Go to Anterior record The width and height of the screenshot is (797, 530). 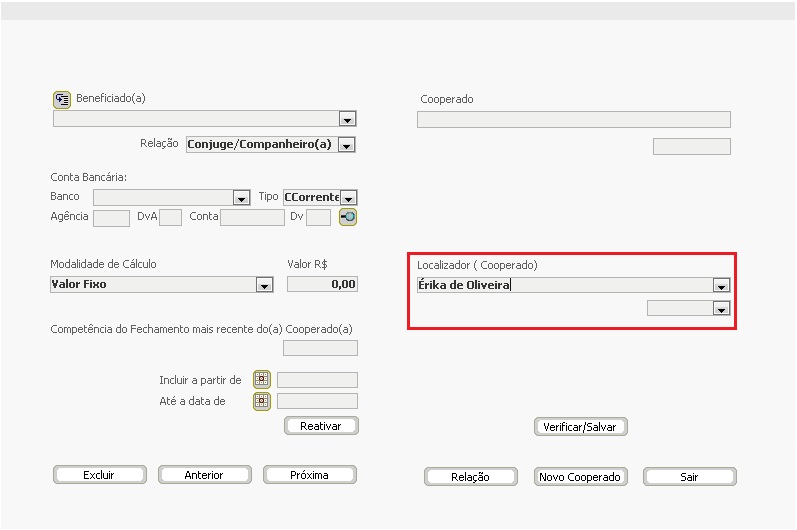[x=204, y=475]
